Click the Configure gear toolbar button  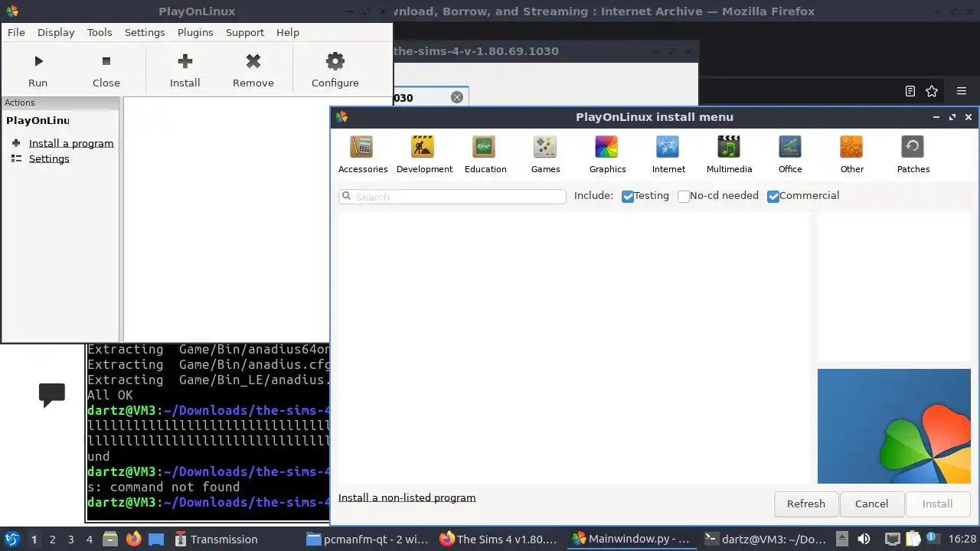335,70
